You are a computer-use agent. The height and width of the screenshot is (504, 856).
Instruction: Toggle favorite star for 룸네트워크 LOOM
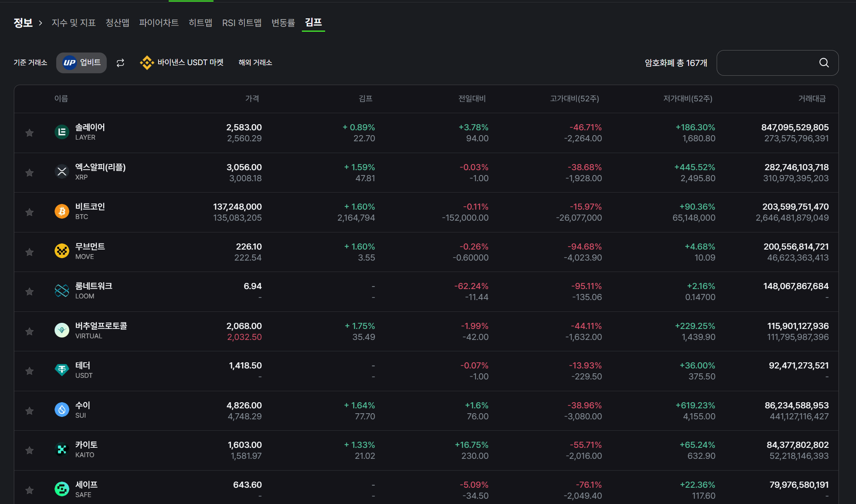point(29,291)
